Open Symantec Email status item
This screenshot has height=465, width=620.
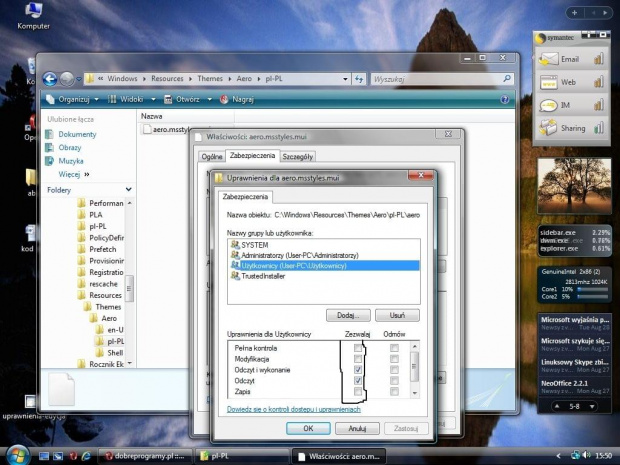coord(571,59)
